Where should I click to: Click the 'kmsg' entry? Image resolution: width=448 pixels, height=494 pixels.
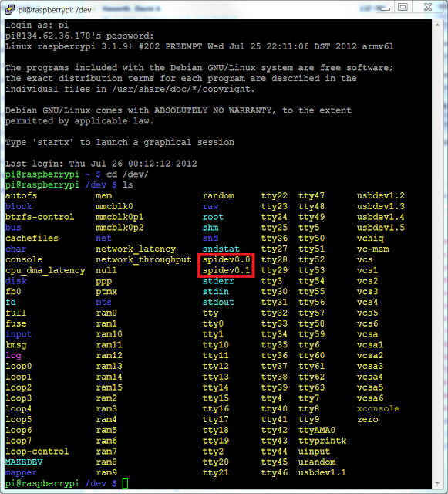[x=16, y=345]
